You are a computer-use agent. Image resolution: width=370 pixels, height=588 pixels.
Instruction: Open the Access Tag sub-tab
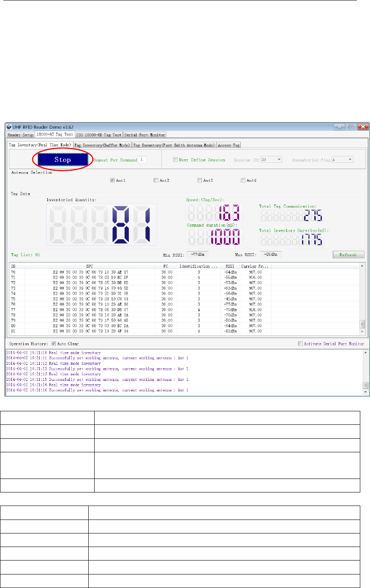click(x=229, y=145)
